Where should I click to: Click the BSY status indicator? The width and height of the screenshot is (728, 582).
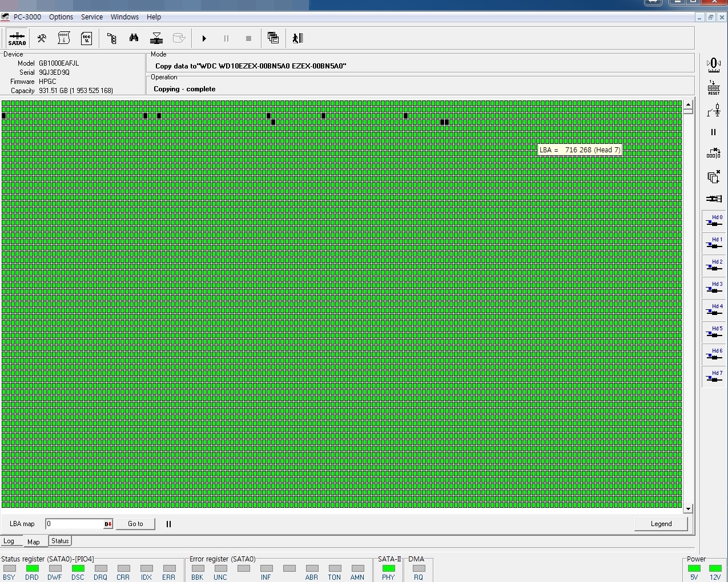point(9,568)
